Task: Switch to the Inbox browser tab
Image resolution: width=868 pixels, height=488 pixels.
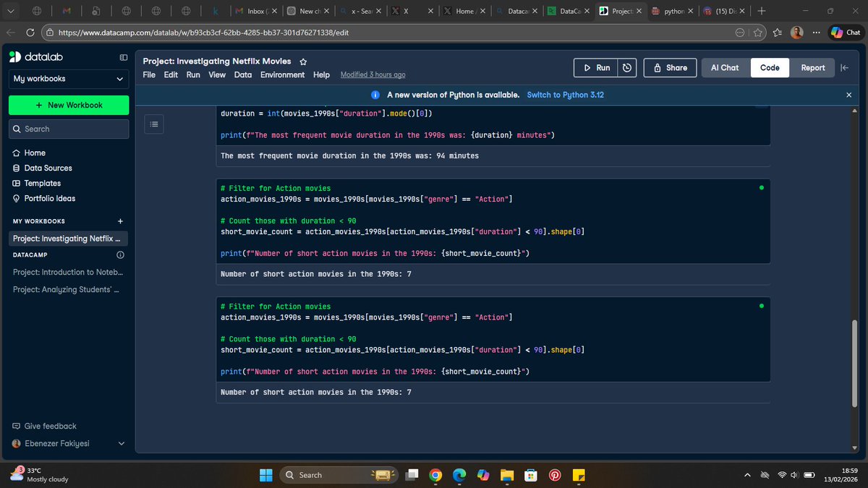Action: coord(258,12)
